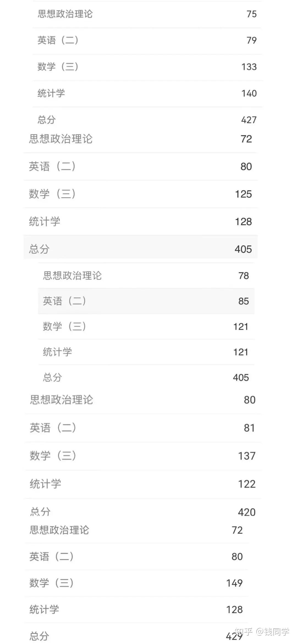Click the 数学（三） row showing 133

[147, 67]
